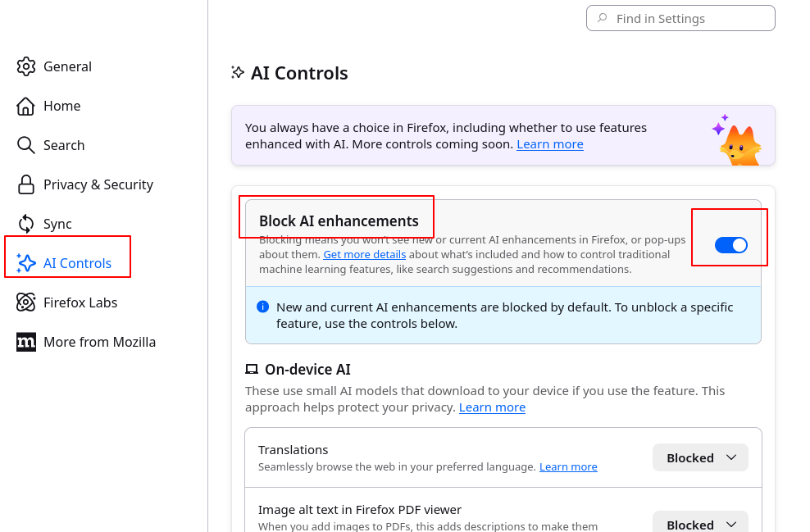Click the Firefox Labs icon
Viewport: 810px width, 532px height.
[x=26, y=302]
